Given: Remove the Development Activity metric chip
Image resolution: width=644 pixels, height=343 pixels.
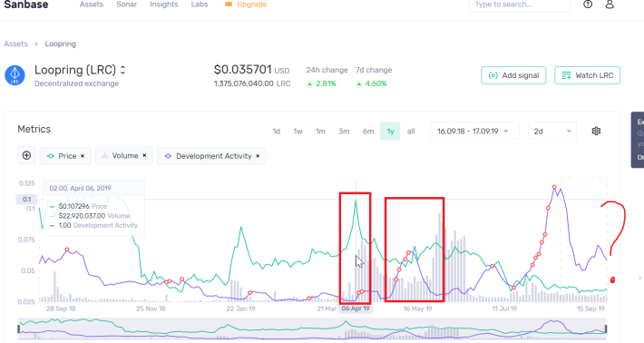Looking at the screenshot, I should 258,156.
